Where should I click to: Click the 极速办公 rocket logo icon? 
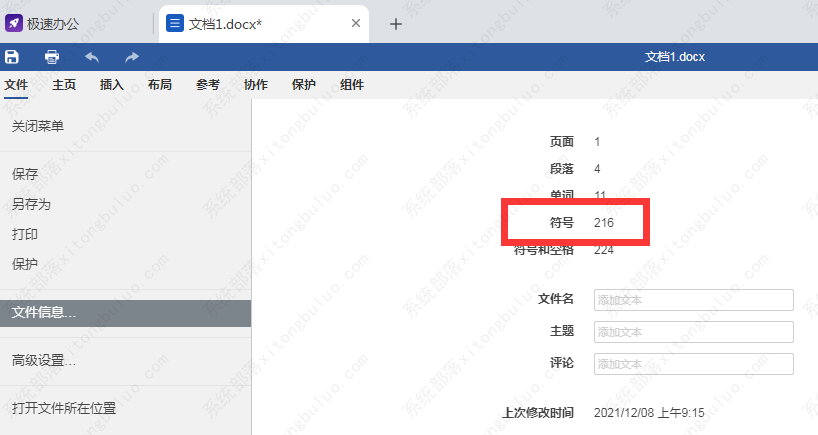tap(14, 23)
